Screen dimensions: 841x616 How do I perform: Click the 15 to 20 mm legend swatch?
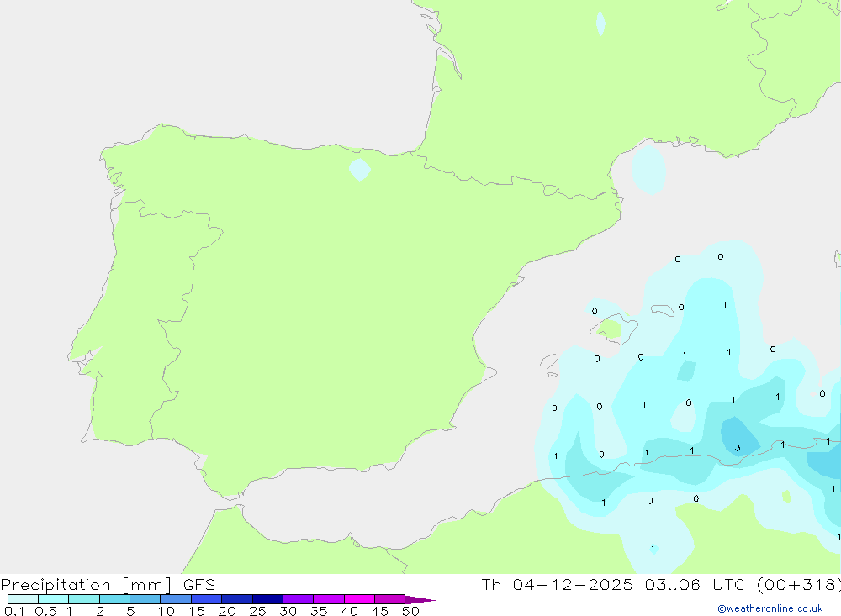pyautogui.click(x=206, y=599)
